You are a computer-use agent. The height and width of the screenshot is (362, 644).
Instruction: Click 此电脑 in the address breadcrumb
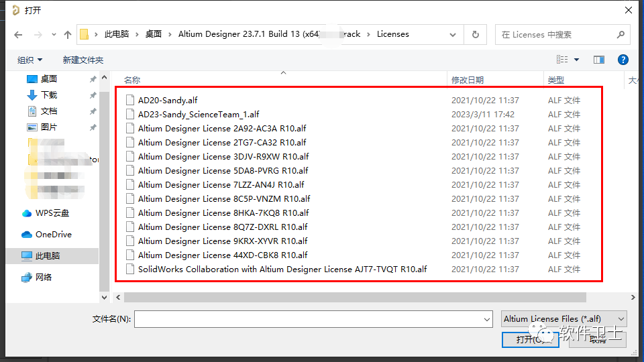117,34
